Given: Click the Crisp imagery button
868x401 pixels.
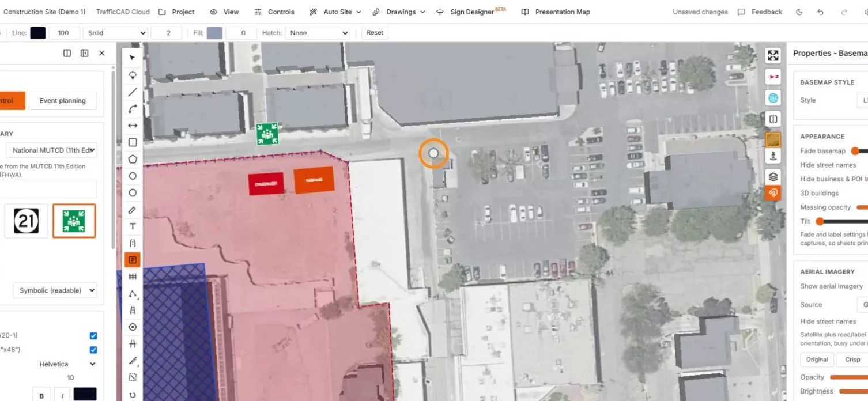Looking at the screenshot, I should pyautogui.click(x=852, y=360).
